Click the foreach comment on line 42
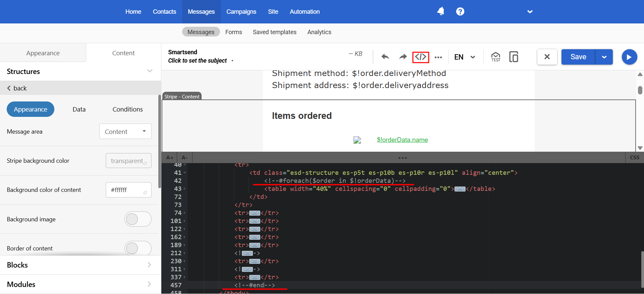This screenshot has width=644, height=294. (335, 181)
